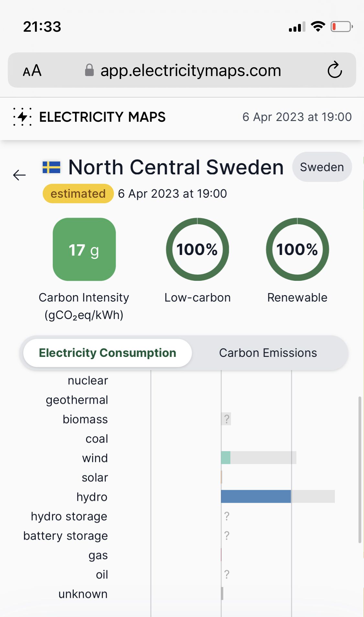Tap the back arrow beside North Central Sweden
This screenshot has height=617, width=364.
tap(19, 175)
